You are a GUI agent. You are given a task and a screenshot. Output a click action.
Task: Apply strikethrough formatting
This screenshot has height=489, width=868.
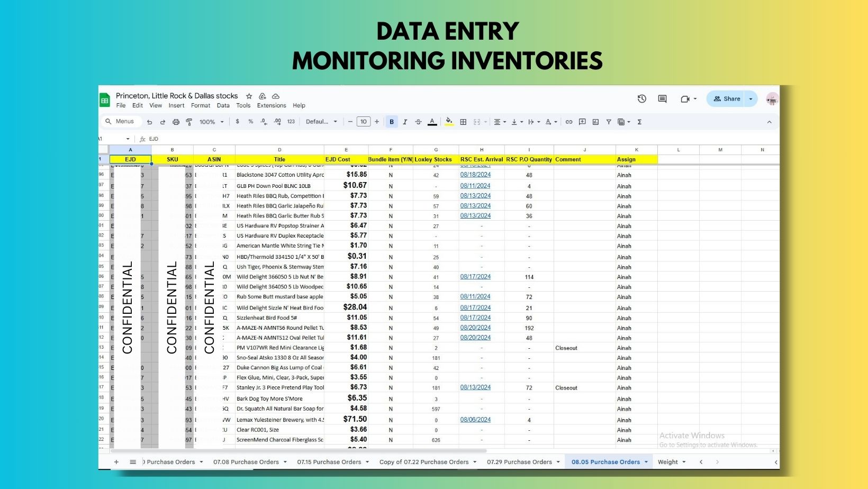(x=418, y=122)
